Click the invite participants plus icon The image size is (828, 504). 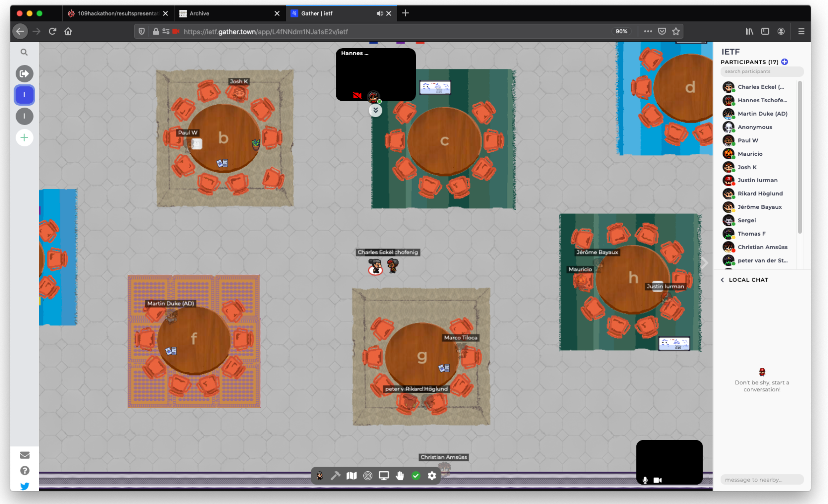[x=784, y=62]
